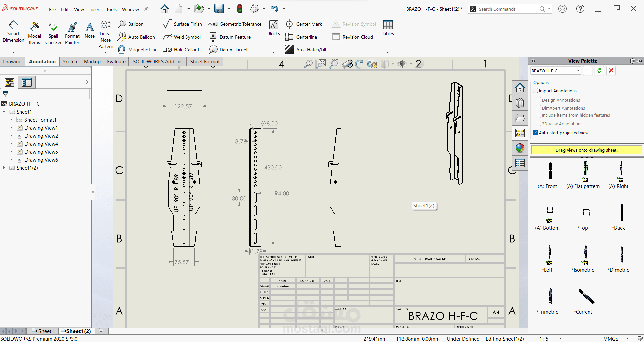Open the Sheet Format tab

pyautogui.click(x=205, y=62)
